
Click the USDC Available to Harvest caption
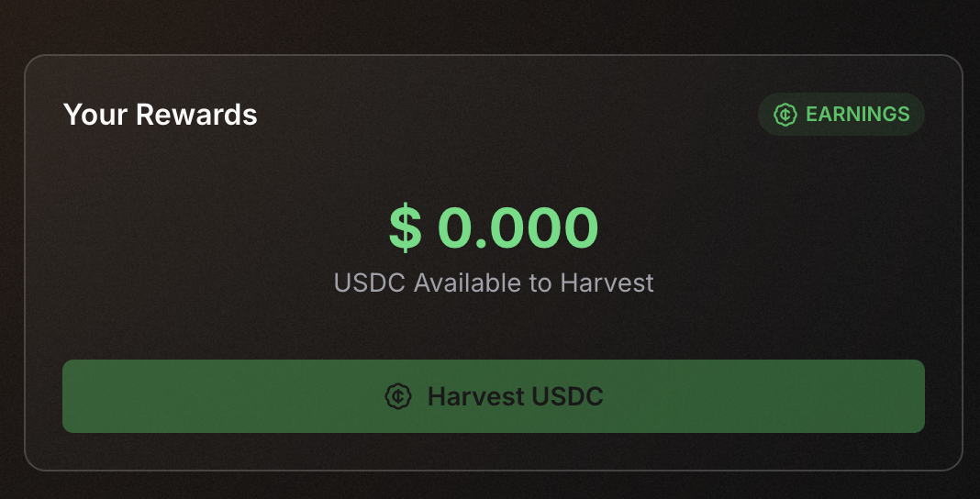(494, 283)
